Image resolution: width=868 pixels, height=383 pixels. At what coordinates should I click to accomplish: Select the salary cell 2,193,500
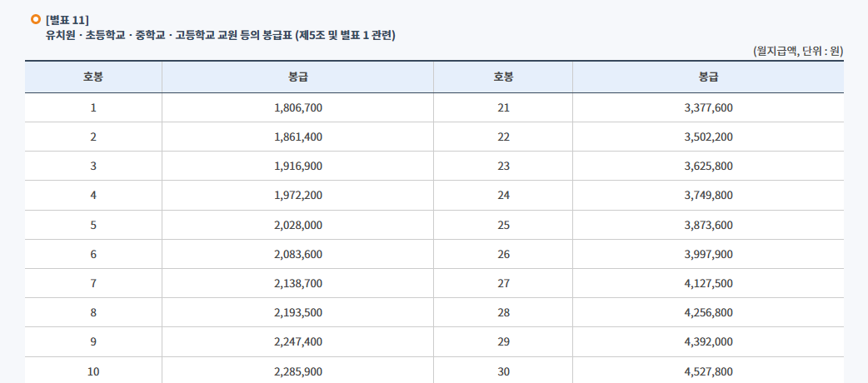[x=298, y=313]
